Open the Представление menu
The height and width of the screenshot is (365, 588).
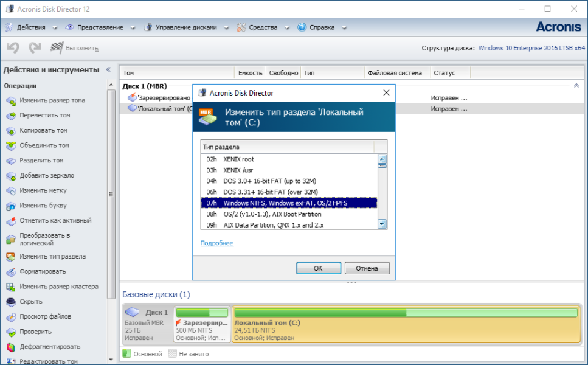(x=100, y=27)
